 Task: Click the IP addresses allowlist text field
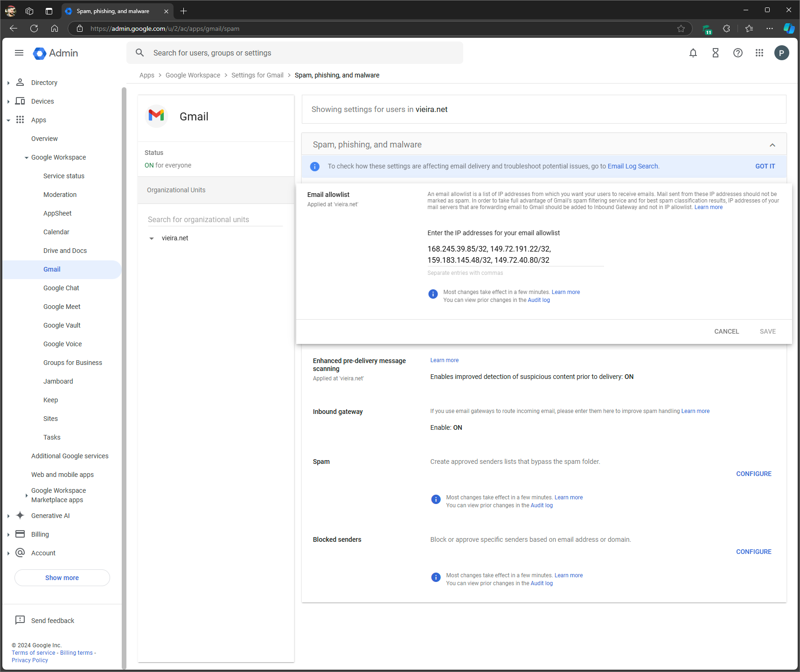pyautogui.click(x=515, y=255)
